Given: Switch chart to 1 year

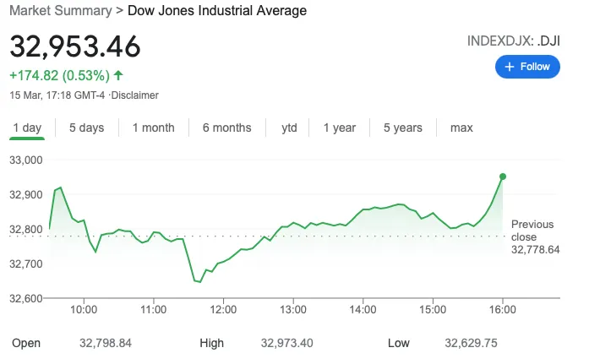Looking at the screenshot, I should 339,128.
